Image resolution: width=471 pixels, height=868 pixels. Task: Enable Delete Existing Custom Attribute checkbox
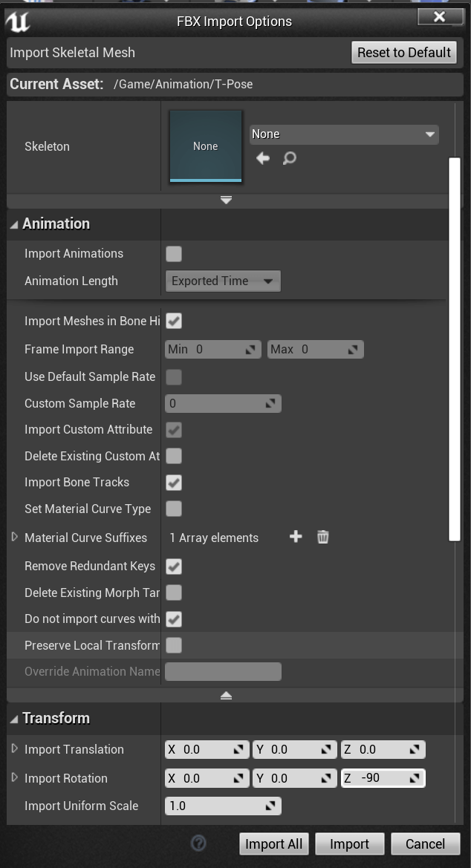point(173,456)
